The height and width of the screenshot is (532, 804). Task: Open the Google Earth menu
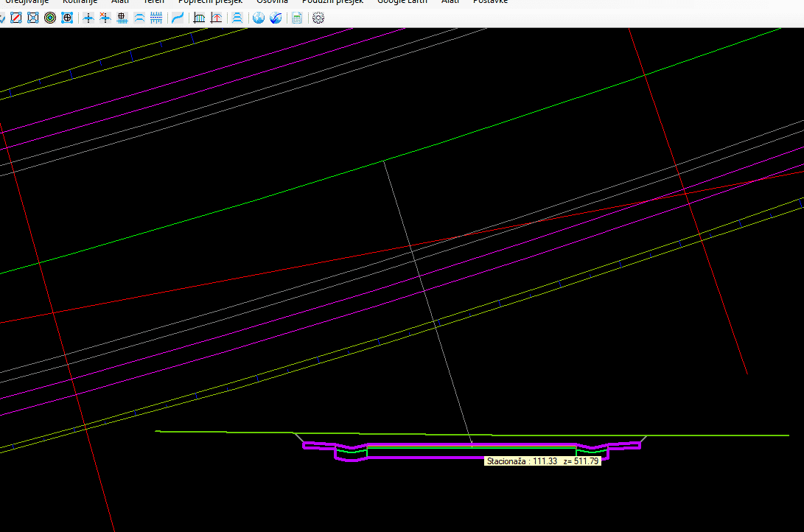pos(402,2)
